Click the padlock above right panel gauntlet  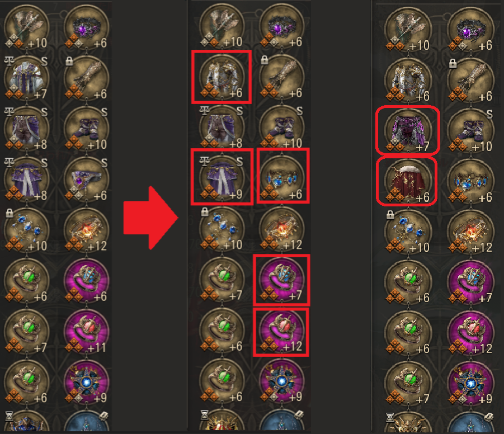(453, 63)
